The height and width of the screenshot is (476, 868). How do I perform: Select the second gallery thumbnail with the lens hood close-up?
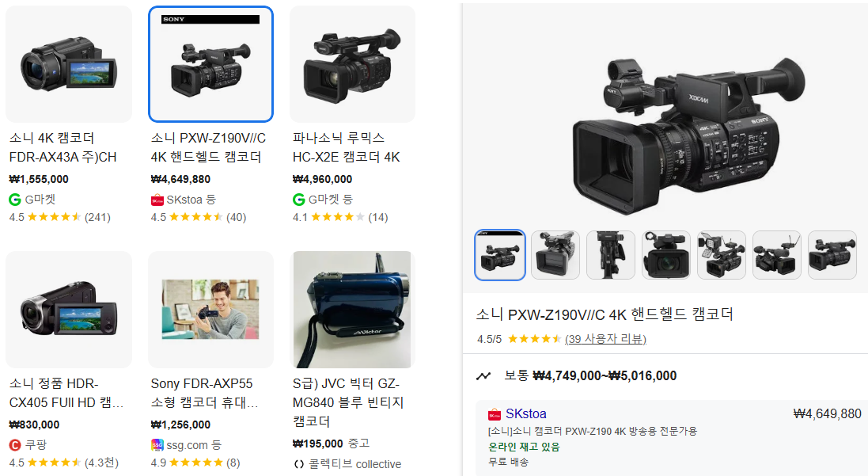(x=555, y=255)
